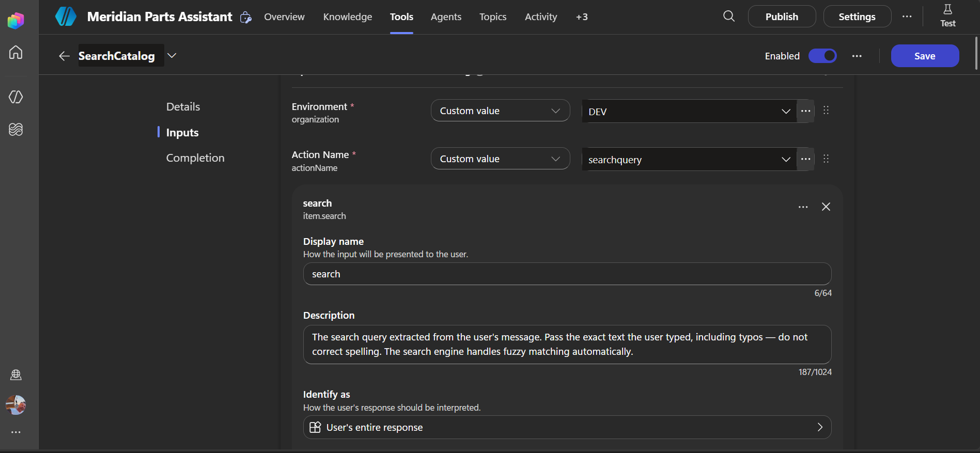Click the Display name input field

[x=567, y=274]
